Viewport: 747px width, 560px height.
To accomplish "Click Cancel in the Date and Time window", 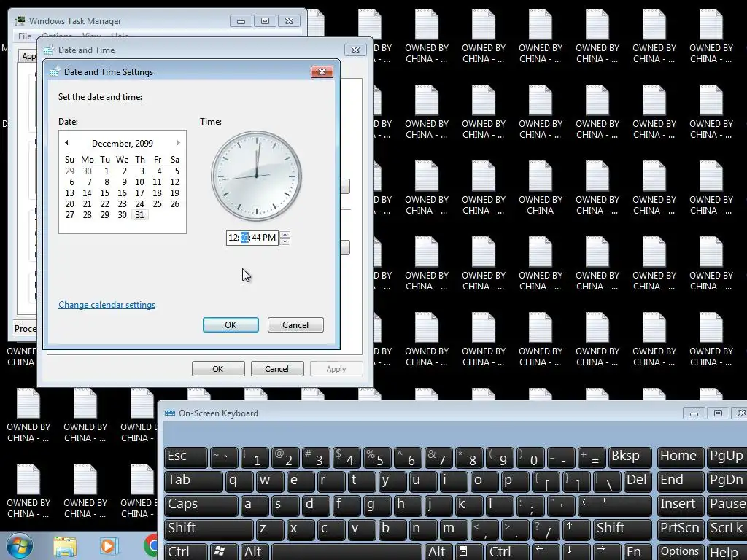I will pos(276,368).
